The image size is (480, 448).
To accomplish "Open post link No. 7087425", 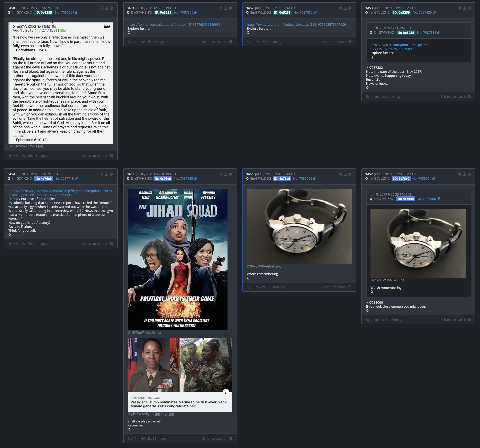I will 424,12.
